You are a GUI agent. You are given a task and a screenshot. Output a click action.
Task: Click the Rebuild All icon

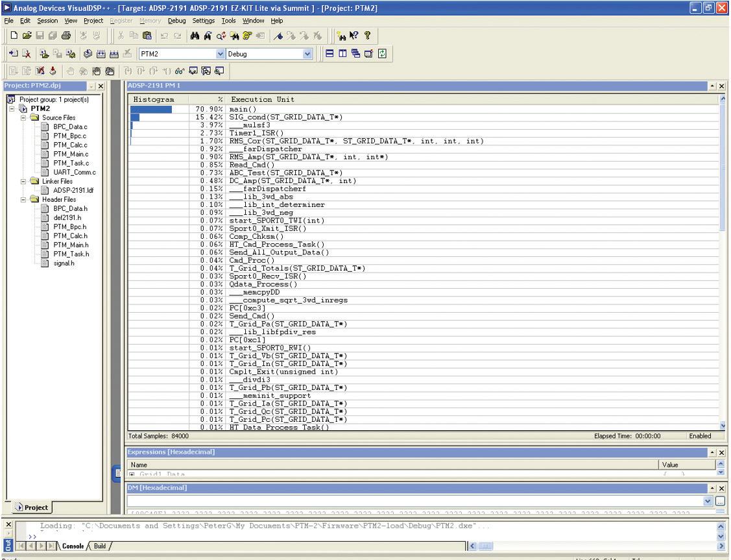(x=114, y=54)
